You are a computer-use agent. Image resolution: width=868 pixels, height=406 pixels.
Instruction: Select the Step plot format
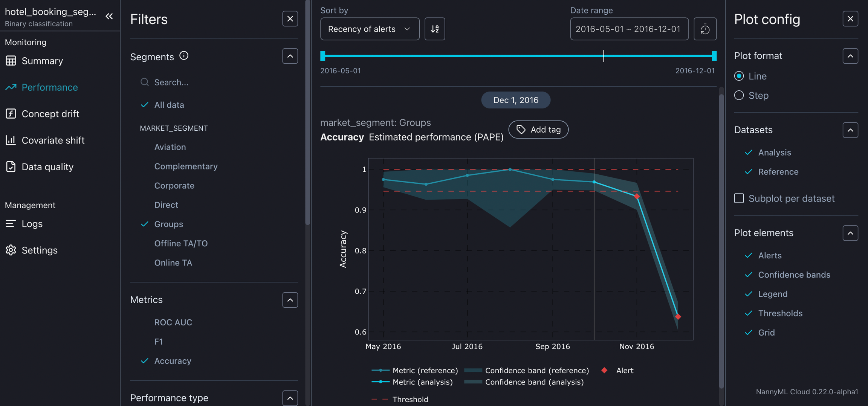(739, 96)
